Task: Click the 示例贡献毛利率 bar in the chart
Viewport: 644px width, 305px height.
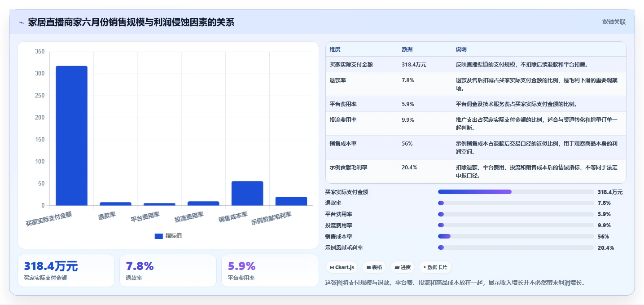Action: pyautogui.click(x=291, y=201)
